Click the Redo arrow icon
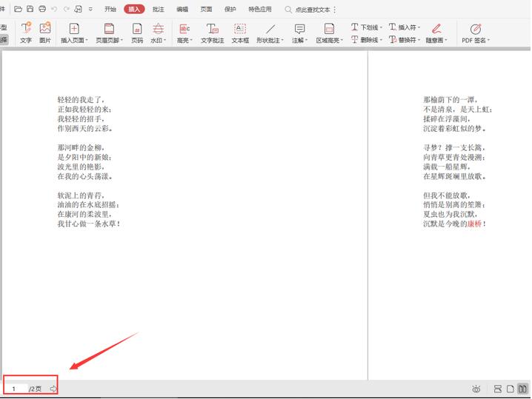 coord(67,9)
